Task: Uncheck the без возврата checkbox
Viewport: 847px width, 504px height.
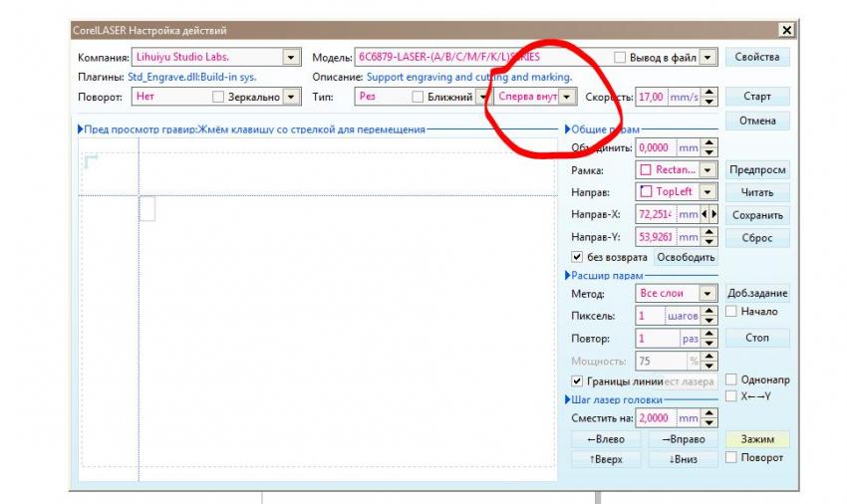Action: click(577, 257)
